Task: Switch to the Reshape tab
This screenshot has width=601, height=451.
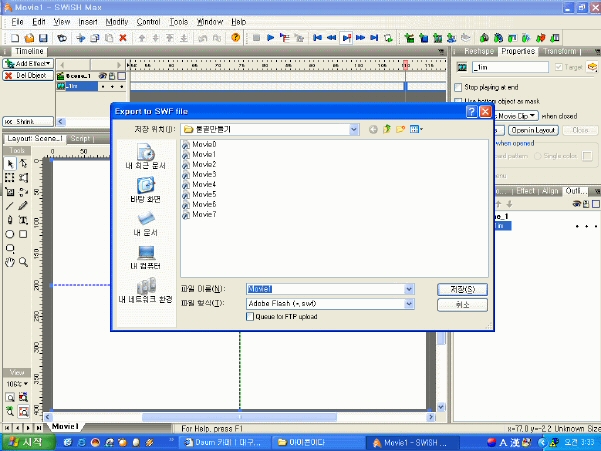Action: point(479,51)
